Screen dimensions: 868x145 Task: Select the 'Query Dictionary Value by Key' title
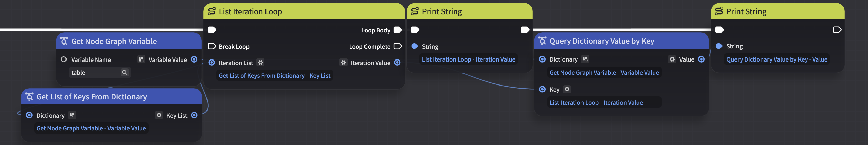[602, 41]
